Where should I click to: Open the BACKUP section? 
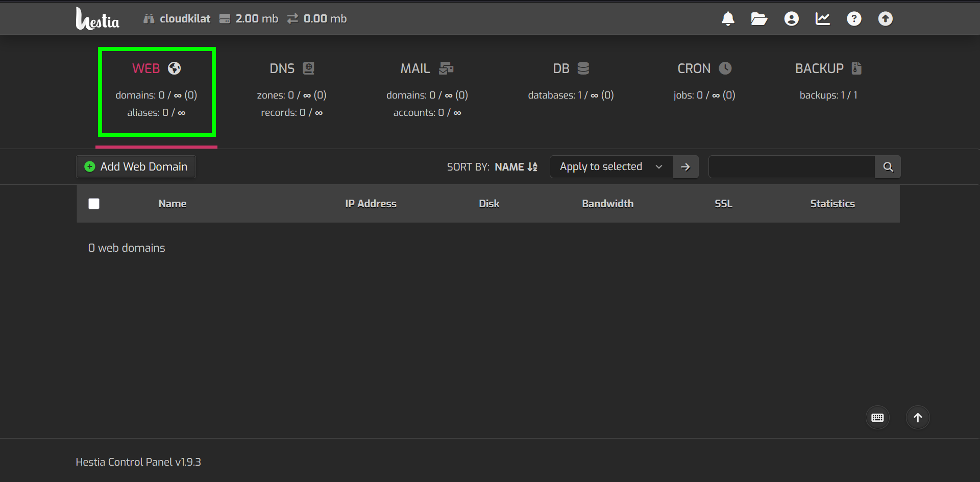pos(827,68)
